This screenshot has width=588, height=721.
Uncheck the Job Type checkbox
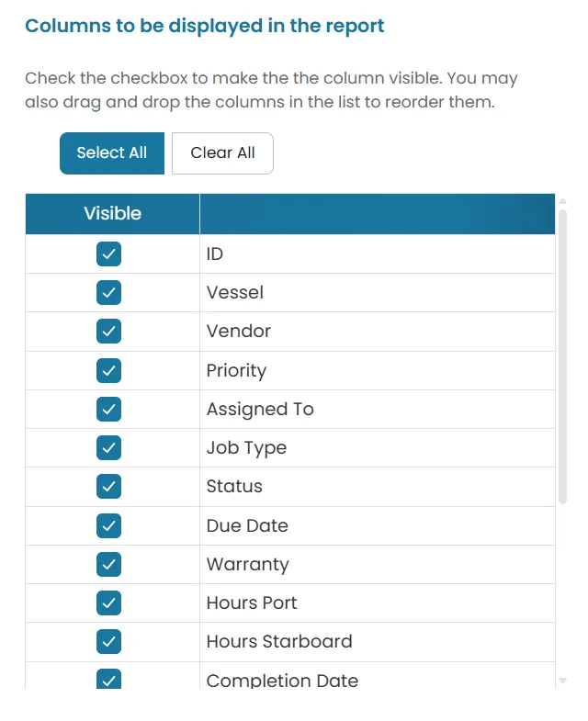(x=108, y=448)
